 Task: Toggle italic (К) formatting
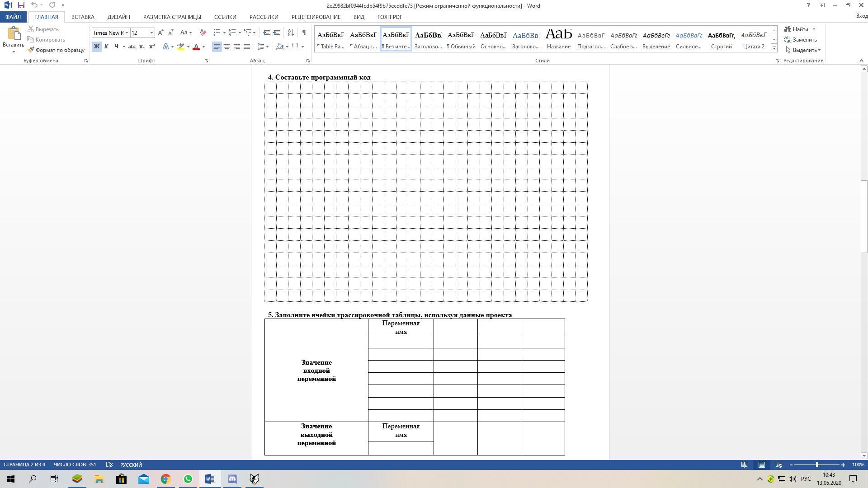point(106,47)
